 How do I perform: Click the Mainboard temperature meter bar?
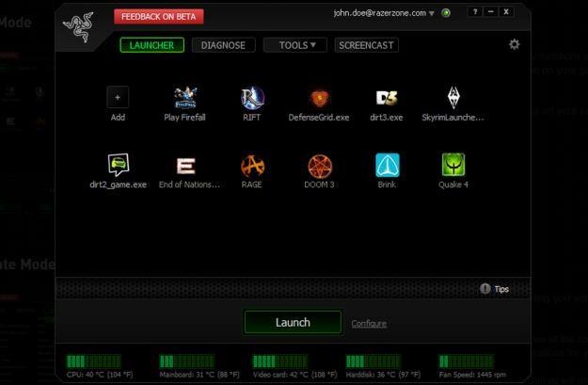tap(187, 361)
